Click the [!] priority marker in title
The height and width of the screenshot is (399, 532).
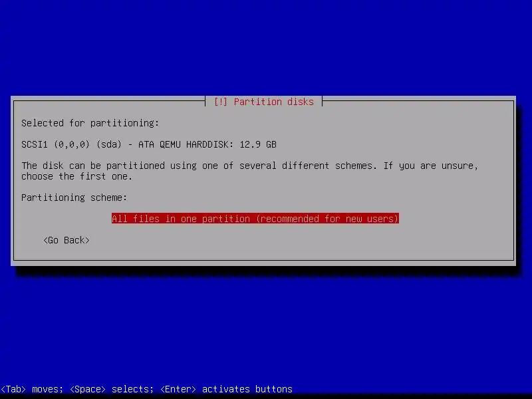pos(221,102)
